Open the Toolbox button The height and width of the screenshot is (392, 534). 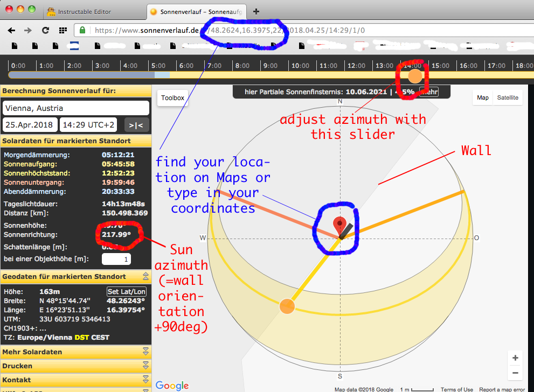(x=172, y=98)
